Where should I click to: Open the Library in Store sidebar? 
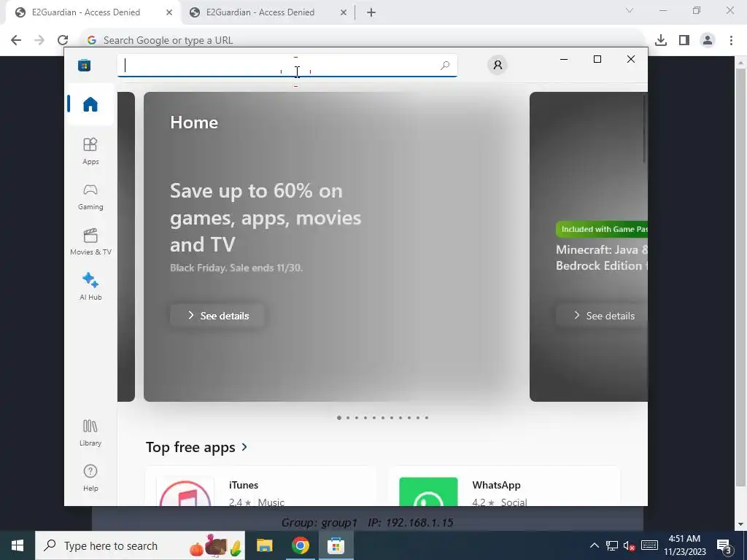click(x=90, y=432)
